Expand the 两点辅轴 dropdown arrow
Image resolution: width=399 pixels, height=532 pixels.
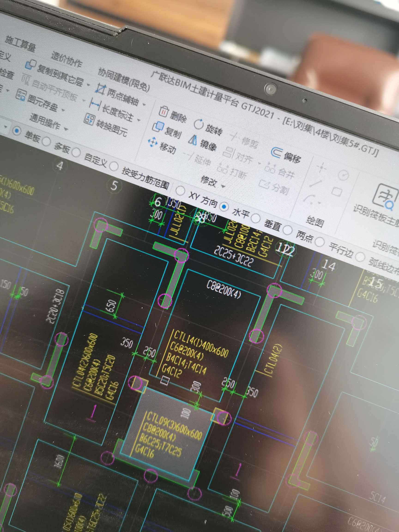[144, 105]
